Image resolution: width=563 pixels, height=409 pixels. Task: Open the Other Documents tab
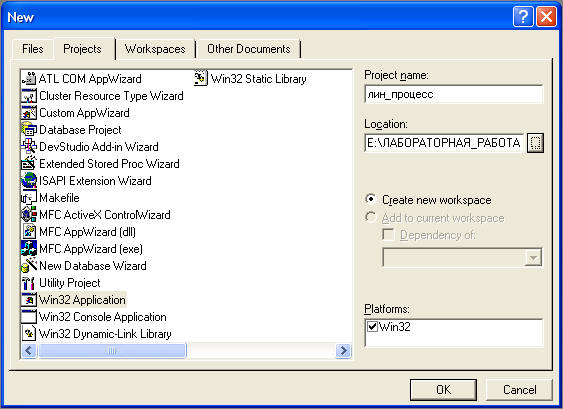(249, 49)
